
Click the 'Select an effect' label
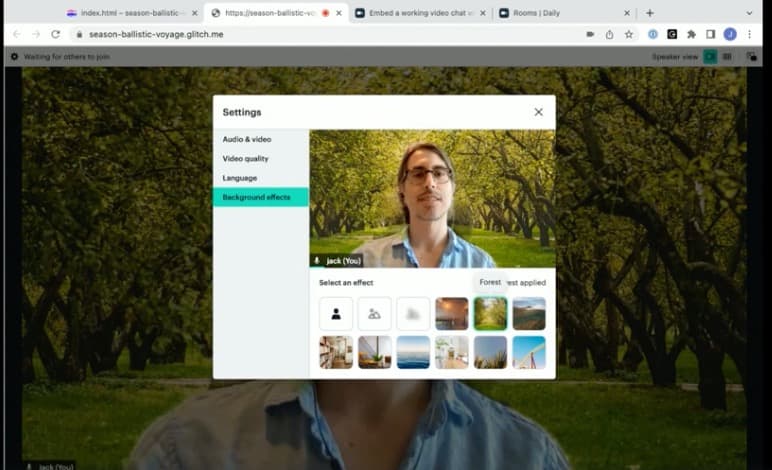coord(346,282)
